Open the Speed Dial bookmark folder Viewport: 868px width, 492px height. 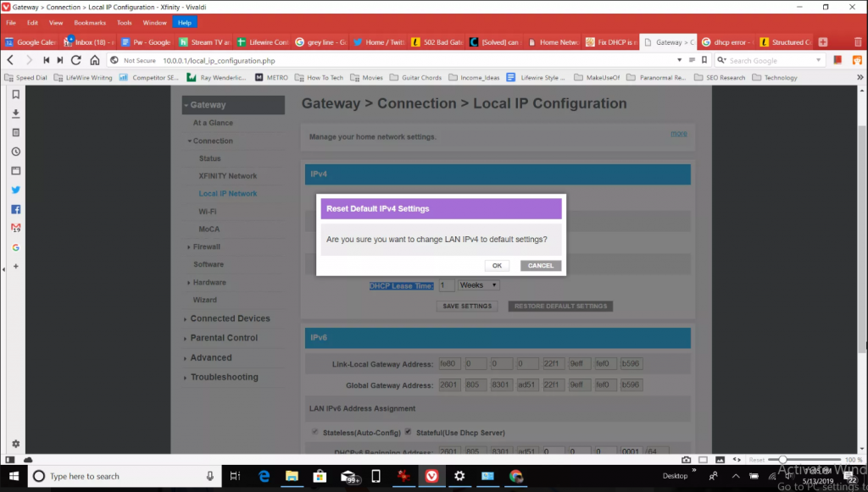[26, 77]
